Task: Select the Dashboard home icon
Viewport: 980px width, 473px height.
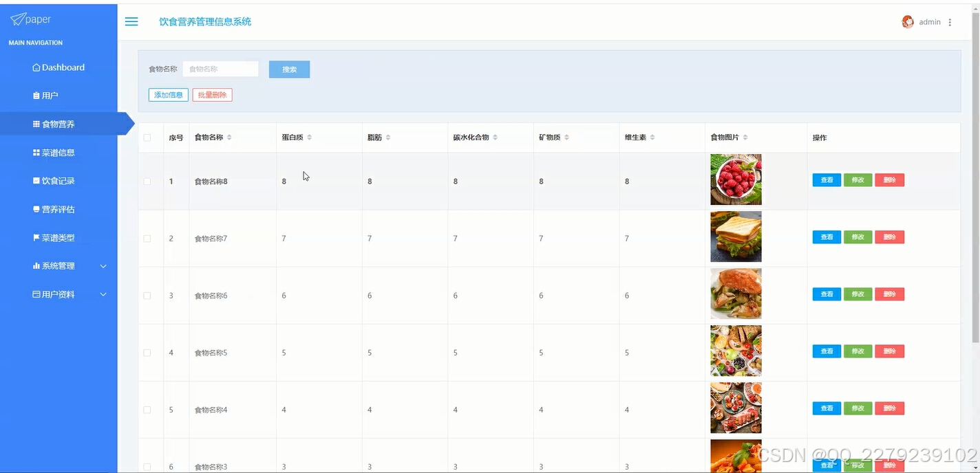Action: tap(35, 67)
